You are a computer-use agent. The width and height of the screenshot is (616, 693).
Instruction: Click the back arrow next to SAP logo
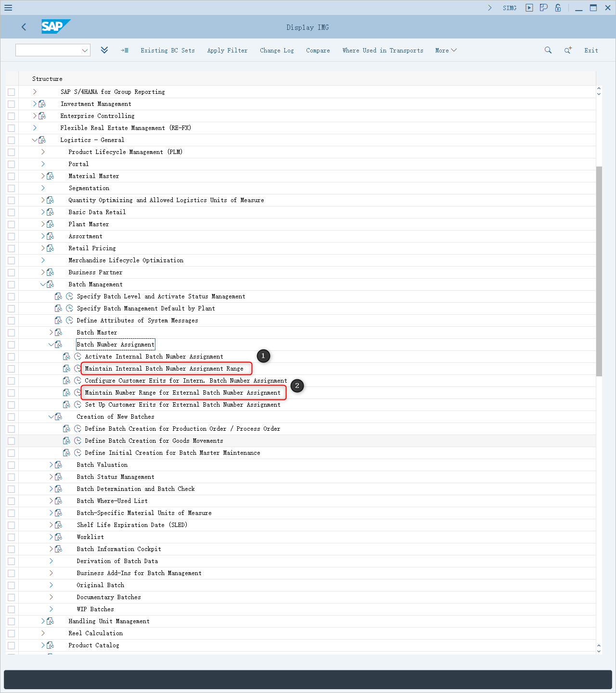(x=24, y=27)
